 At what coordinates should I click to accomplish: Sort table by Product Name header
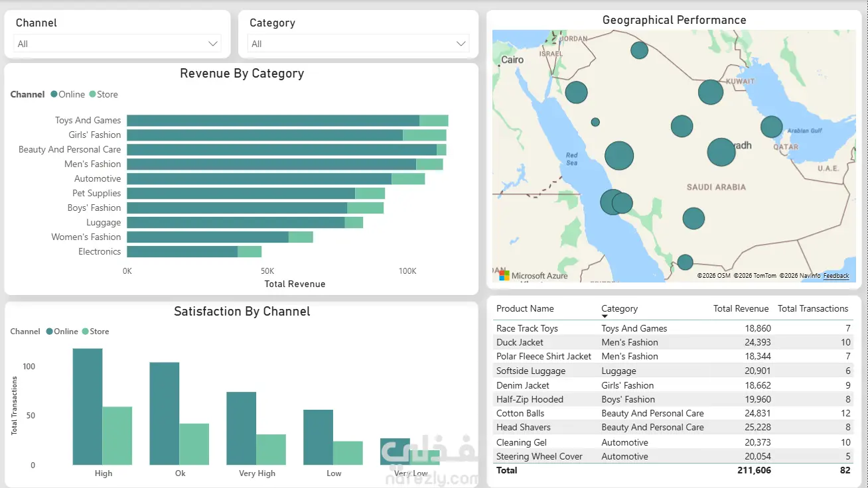coord(525,308)
